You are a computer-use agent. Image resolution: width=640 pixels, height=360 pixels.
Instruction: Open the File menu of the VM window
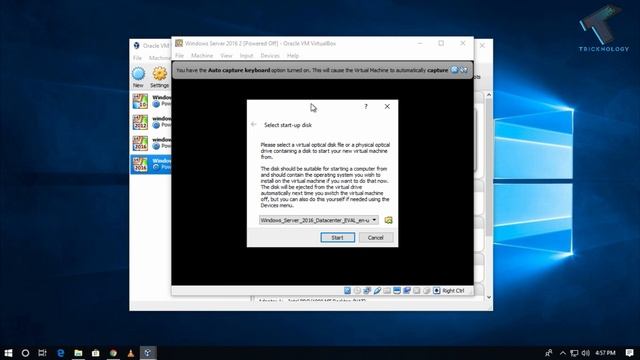180,56
